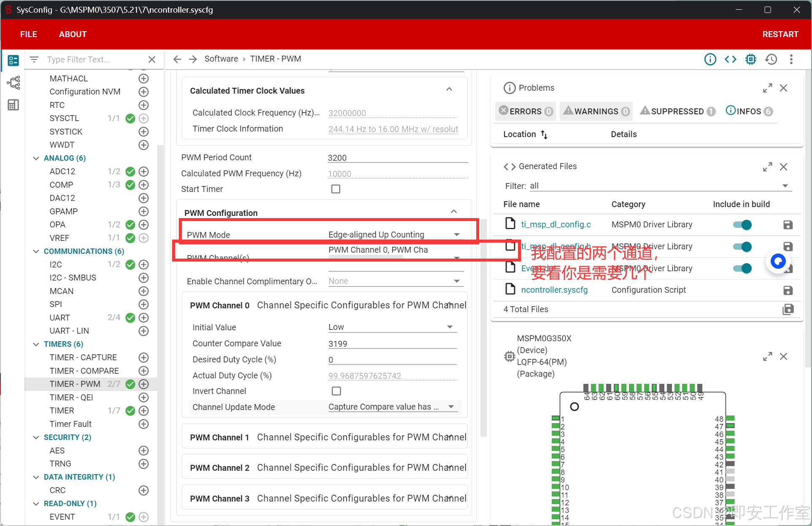Expand the PWM Channel 1 section
The image size is (812, 526).
450,437
